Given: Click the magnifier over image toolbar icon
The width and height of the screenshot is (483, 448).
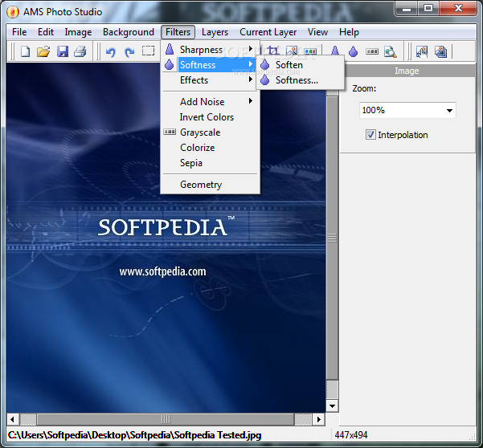Looking at the screenshot, I should pos(391,51).
